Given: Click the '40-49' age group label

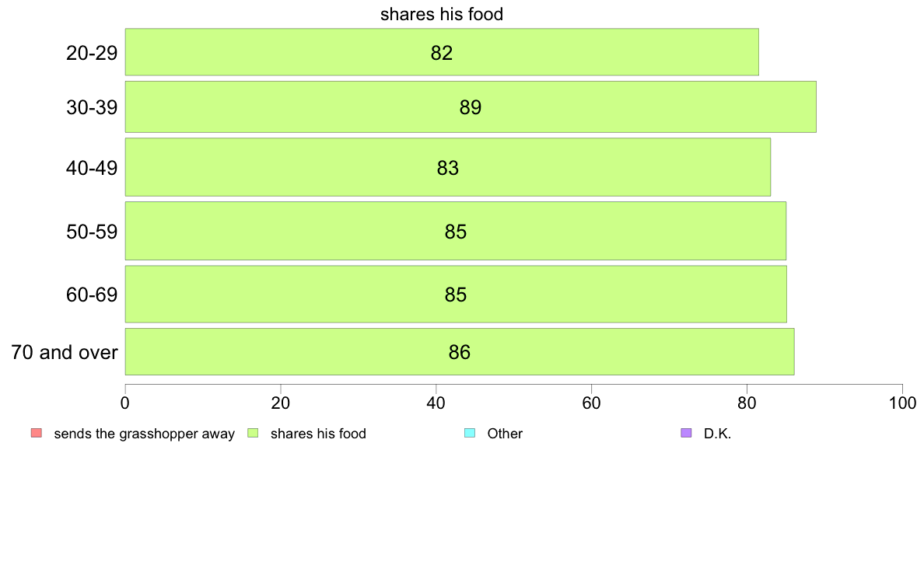Looking at the screenshot, I should click(91, 169).
